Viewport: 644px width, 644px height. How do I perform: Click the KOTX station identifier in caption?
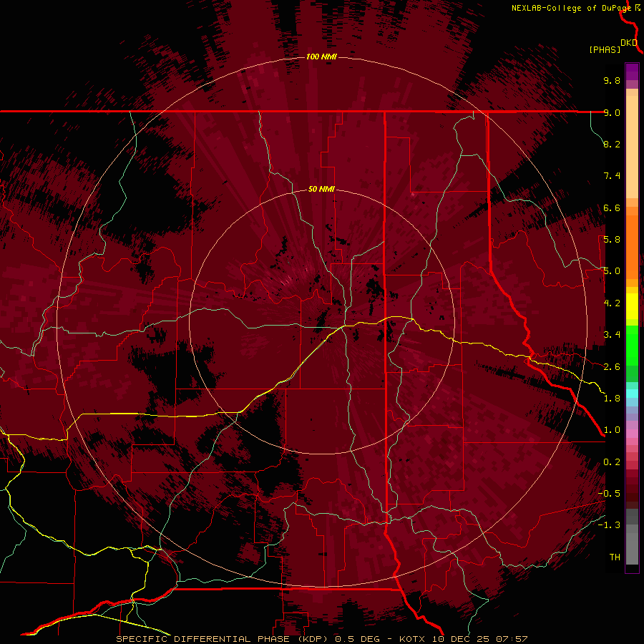tap(412, 639)
